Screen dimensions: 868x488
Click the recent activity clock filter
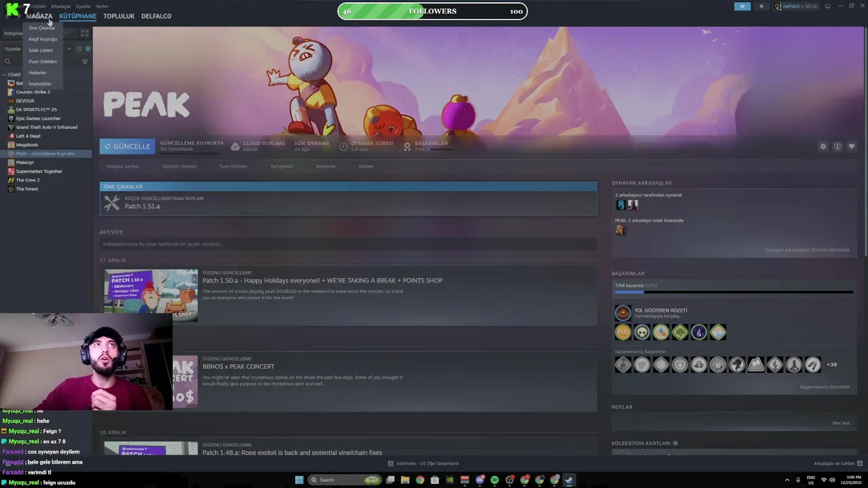pyautogui.click(x=79, y=49)
